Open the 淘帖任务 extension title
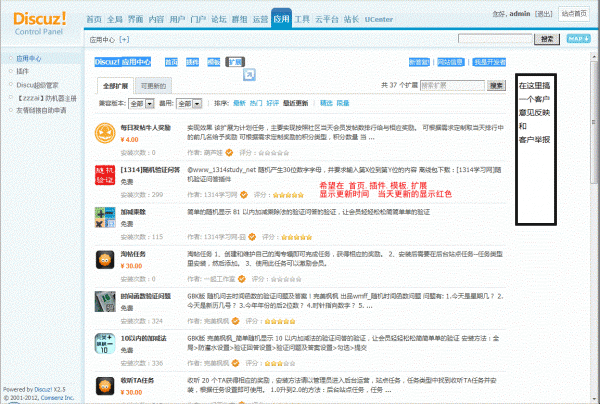This screenshot has width=600, height=404. point(133,254)
